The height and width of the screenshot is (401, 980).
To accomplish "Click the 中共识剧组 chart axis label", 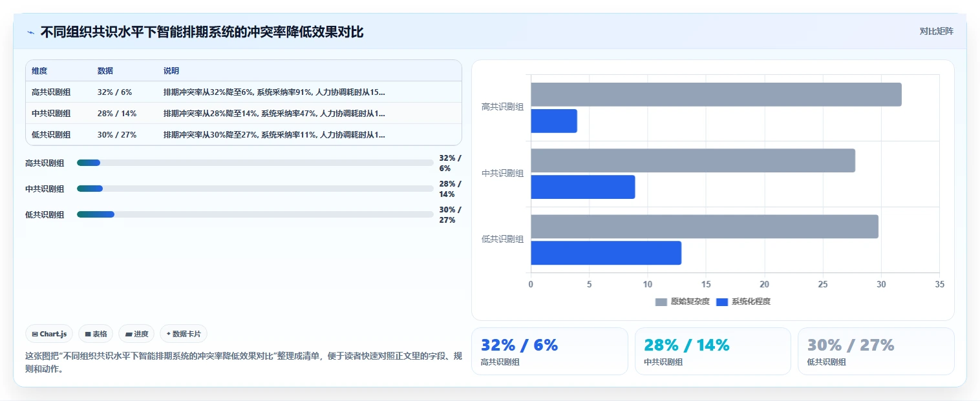I will point(502,173).
